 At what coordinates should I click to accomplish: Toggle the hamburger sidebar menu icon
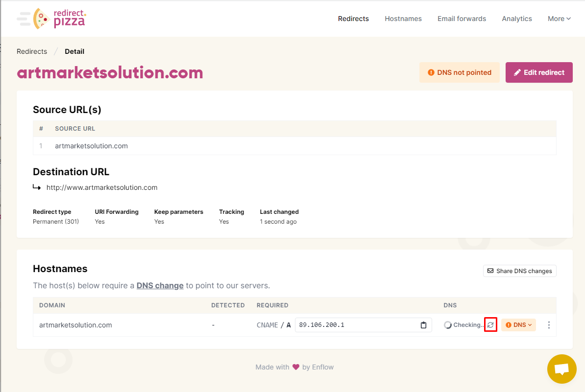point(24,19)
